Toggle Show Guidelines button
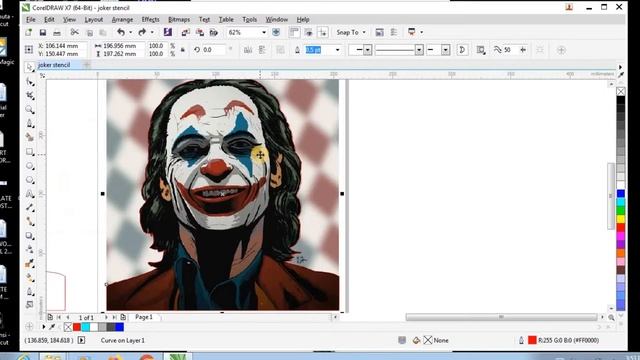 pos(323,32)
